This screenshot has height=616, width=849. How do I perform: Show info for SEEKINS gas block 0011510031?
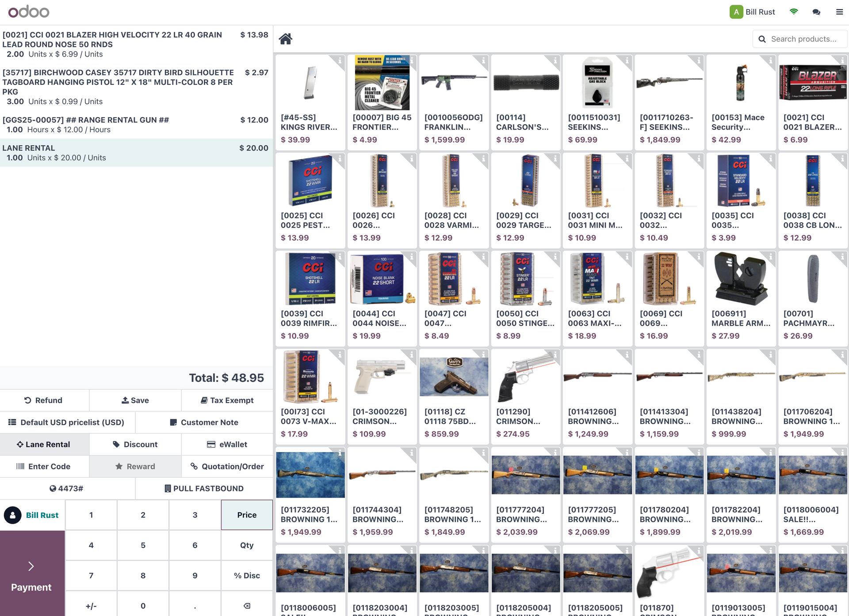point(627,60)
